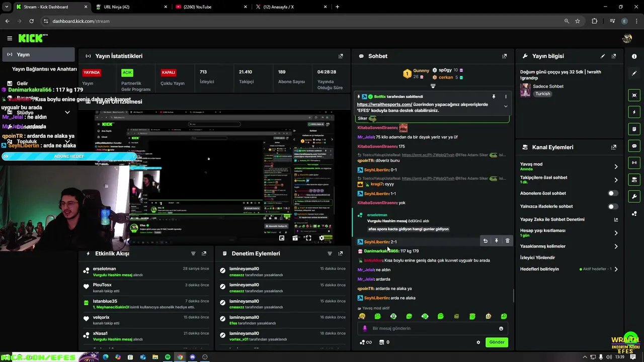Open the Kick hamburger menu
Viewport: 644px width, 362px height.
click(x=10, y=38)
